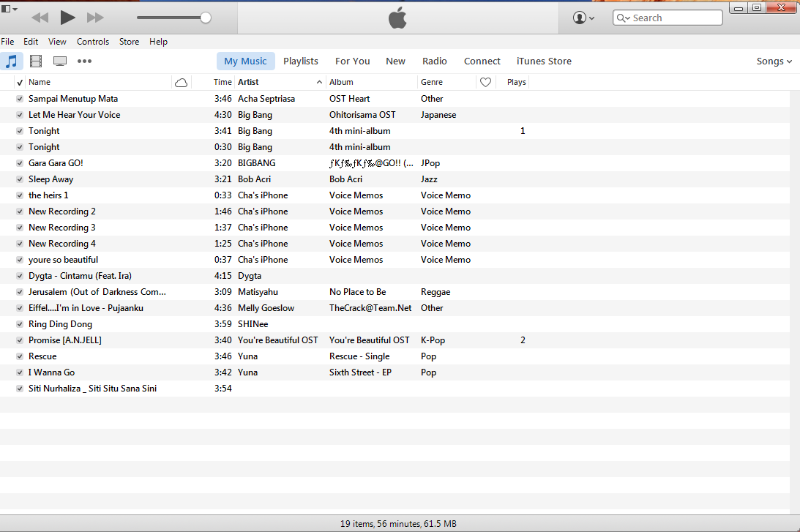Click the search magnifier options dropdown
This screenshot has width=800, height=532.
click(x=624, y=18)
